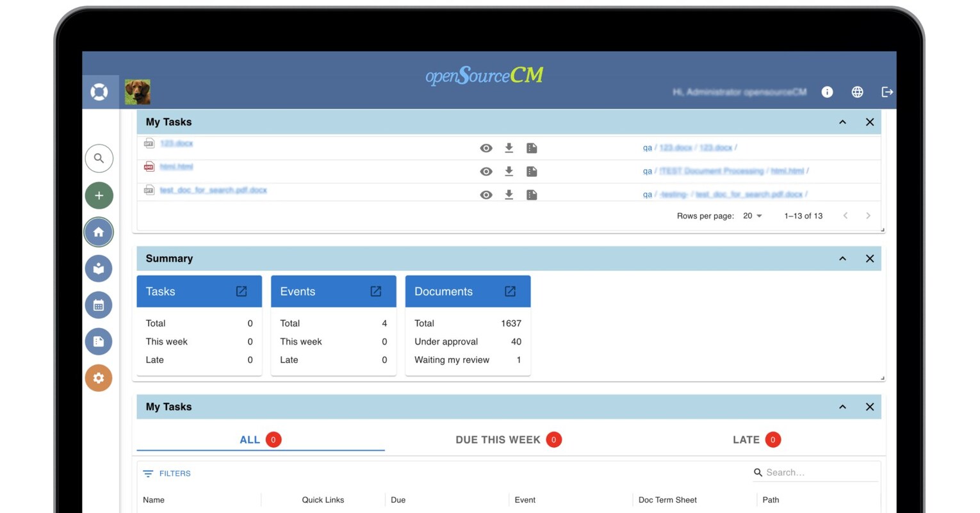Preview 123.docx with the eye icon
The width and height of the screenshot is (980, 513).
tap(486, 148)
